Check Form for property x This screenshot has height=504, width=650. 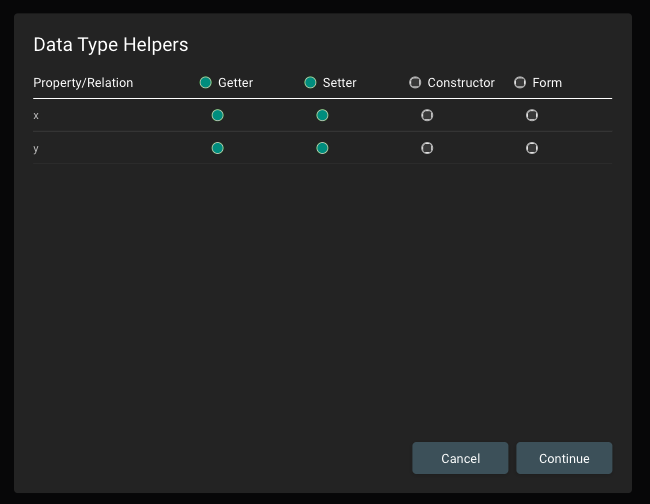(532, 115)
